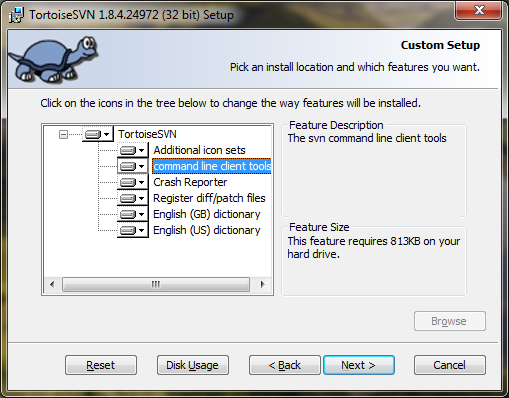The height and width of the screenshot is (398, 509).
Task: Click the TortoiseSVN root feature drive icon
Action: 93,134
